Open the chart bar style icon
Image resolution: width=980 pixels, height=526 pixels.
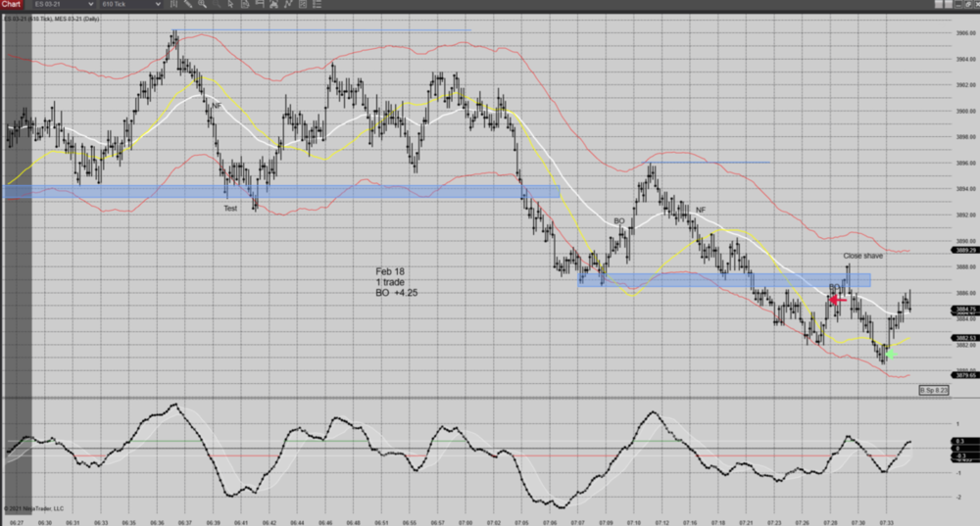click(175, 5)
